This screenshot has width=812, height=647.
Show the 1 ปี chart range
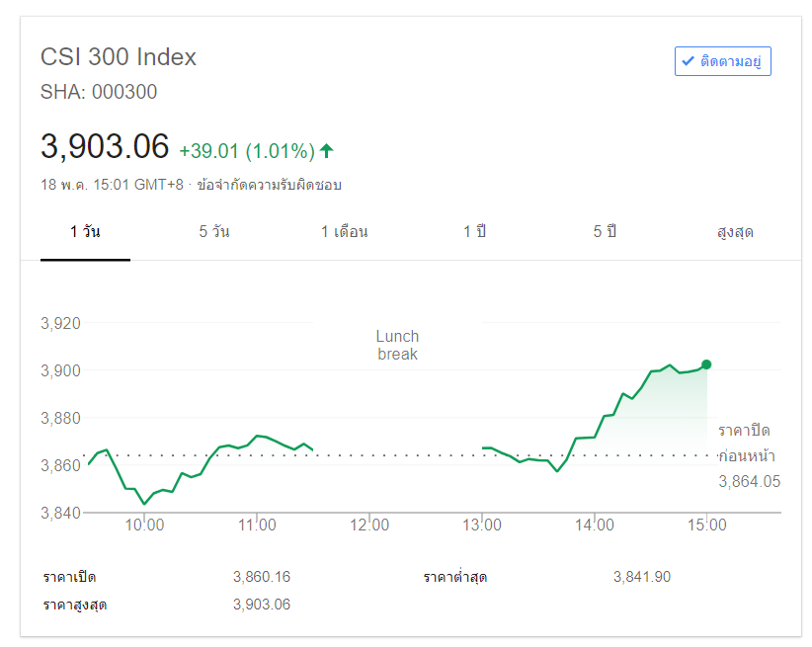coord(475,232)
